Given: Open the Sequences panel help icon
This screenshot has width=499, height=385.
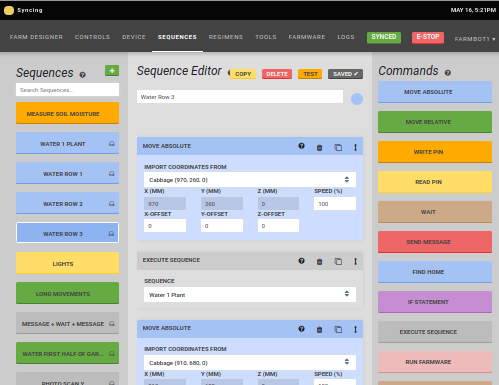Looking at the screenshot, I should (83, 75).
